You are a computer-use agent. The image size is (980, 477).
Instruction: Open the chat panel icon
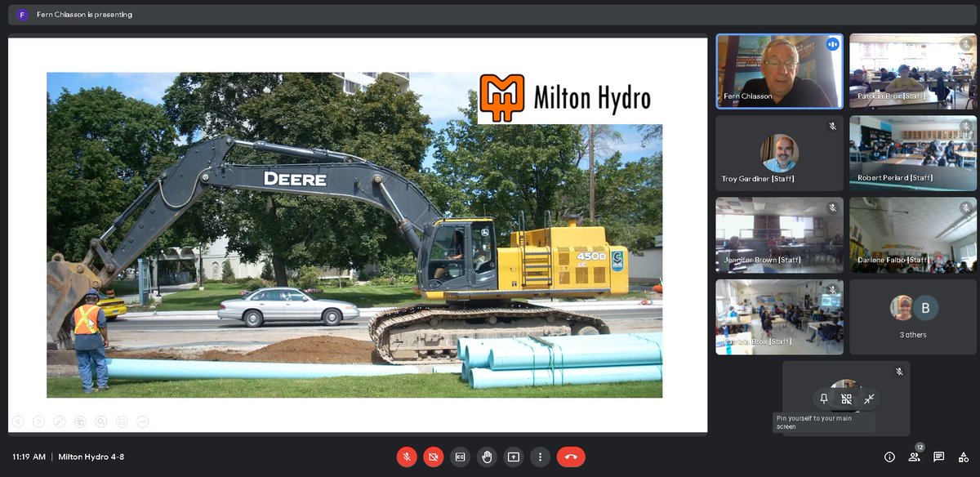coord(939,457)
